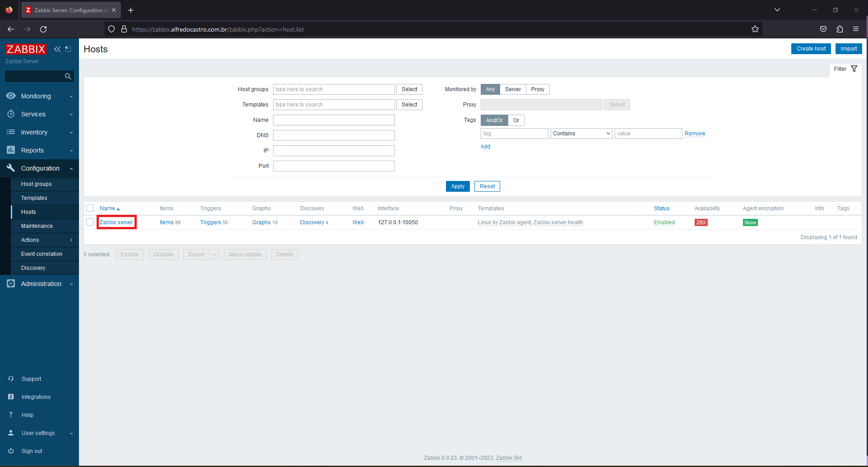Click the Inventory list icon
Image resolution: width=868 pixels, height=467 pixels.
point(11,132)
